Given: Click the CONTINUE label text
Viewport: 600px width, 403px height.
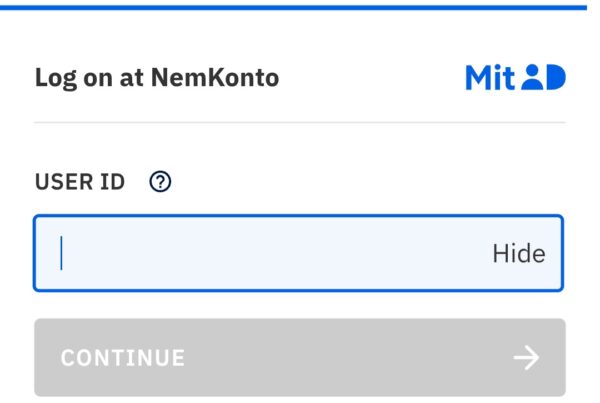Looking at the screenshot, I should [x=122, y=358].
